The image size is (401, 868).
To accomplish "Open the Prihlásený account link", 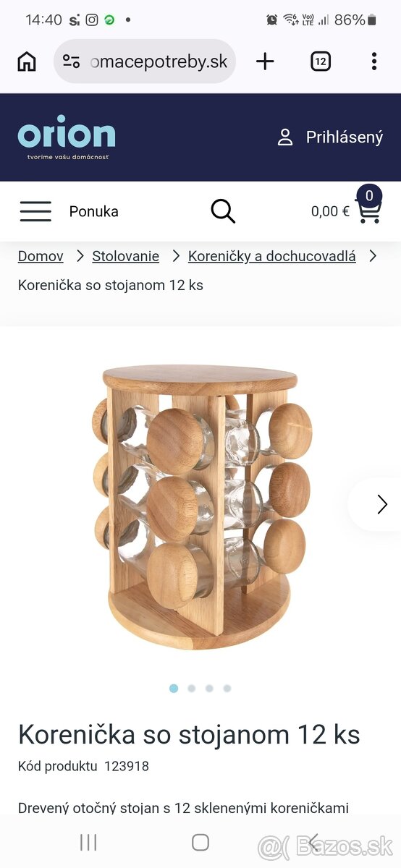I will point(330,137).
